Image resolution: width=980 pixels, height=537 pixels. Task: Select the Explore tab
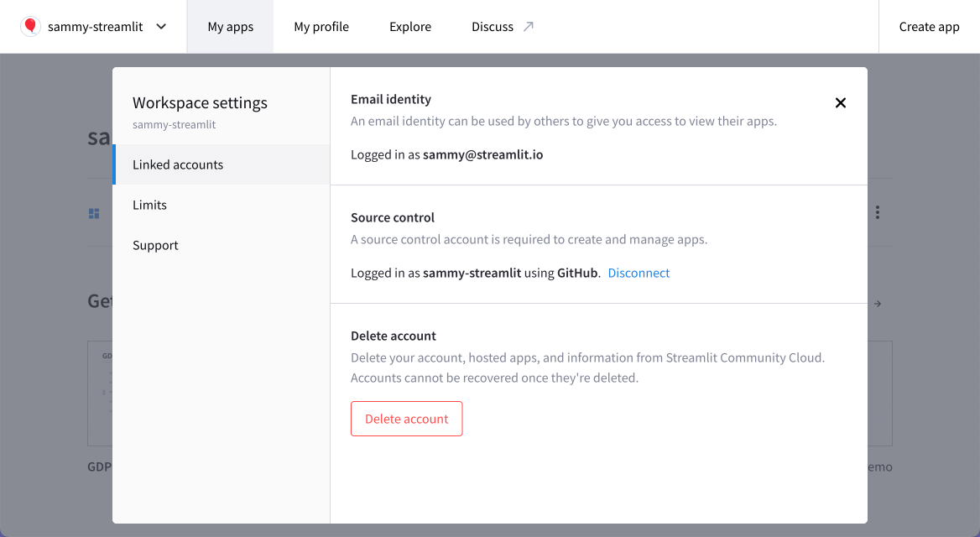point(409,26)
